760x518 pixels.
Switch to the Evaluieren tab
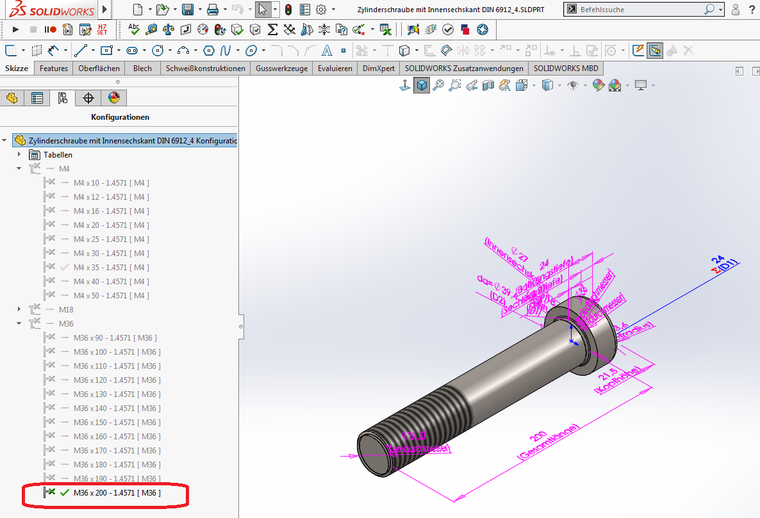(335, 68)
